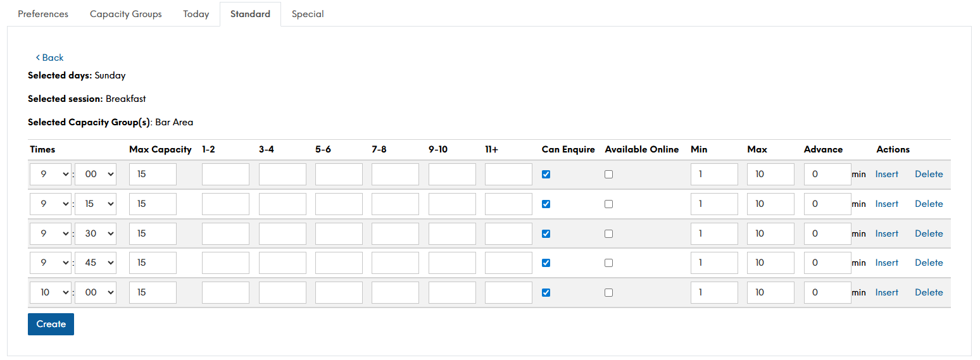Click Delete on the 10:00 row

coord(929,293)
